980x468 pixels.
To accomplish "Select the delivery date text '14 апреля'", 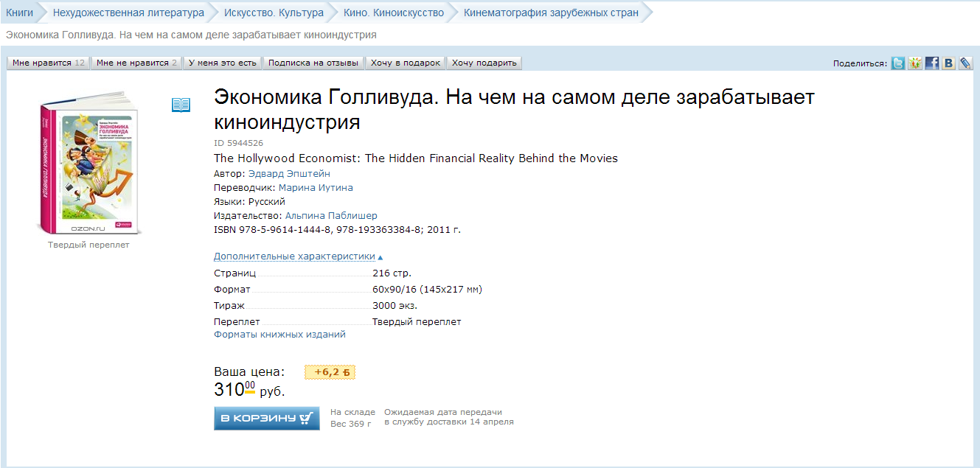I will click(492, 422).
